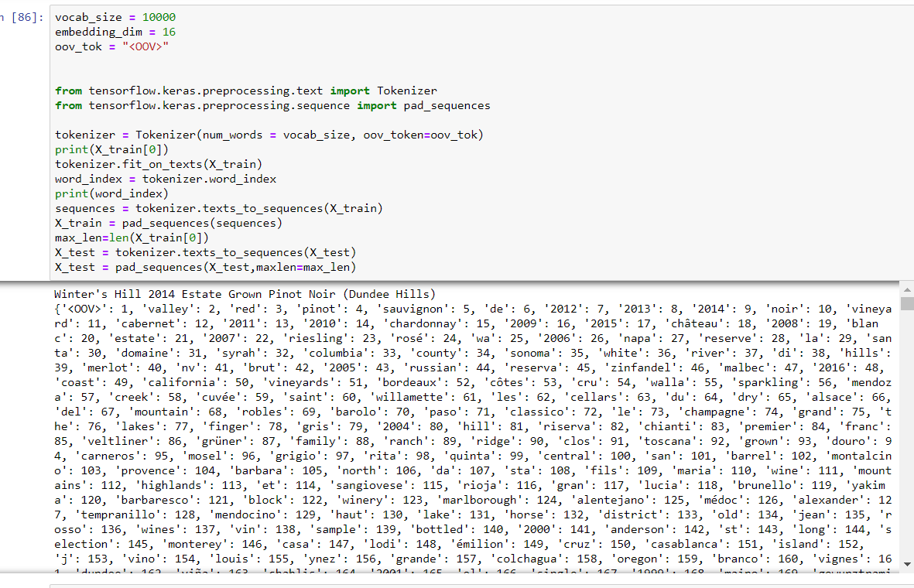Screen dimensions: 914x588
Task: Click the sequences = tokenizer.texts_to_sequences(X_train) line
Action: pyautogui.click(x=219, y=208)
